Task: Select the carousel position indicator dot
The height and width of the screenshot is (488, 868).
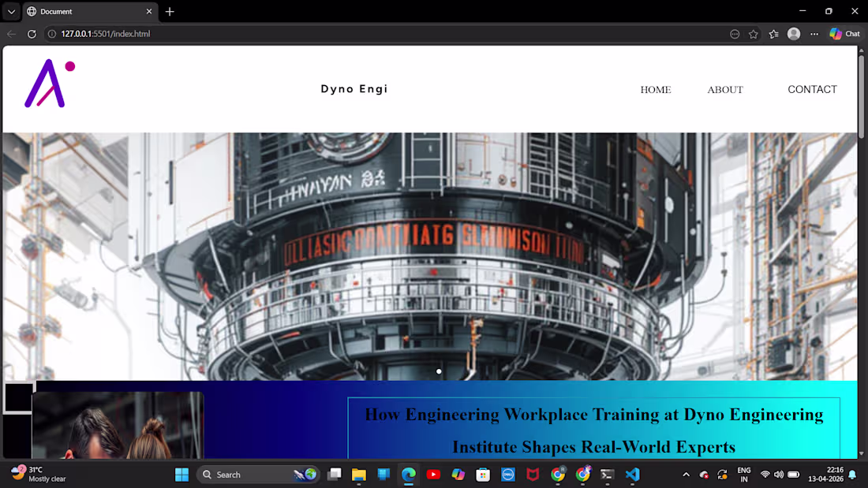Action: click(x=439, y=371)
